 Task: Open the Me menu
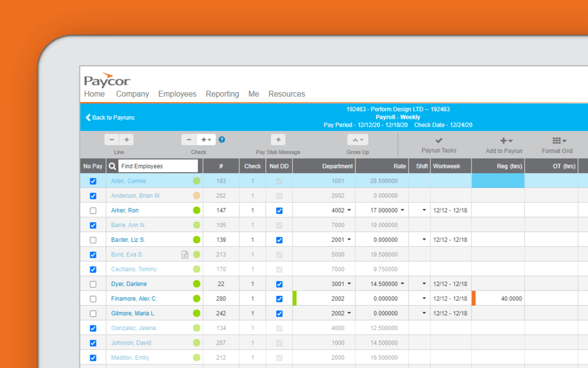pos(254,94)
